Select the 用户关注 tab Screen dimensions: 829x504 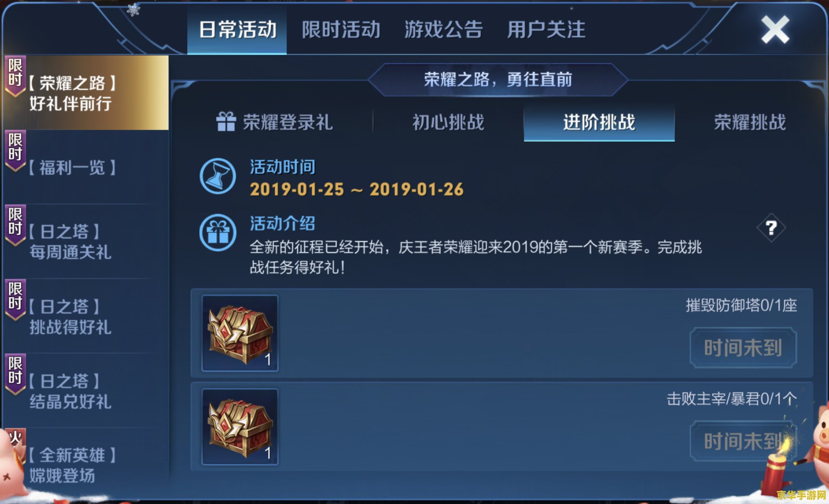546,30
